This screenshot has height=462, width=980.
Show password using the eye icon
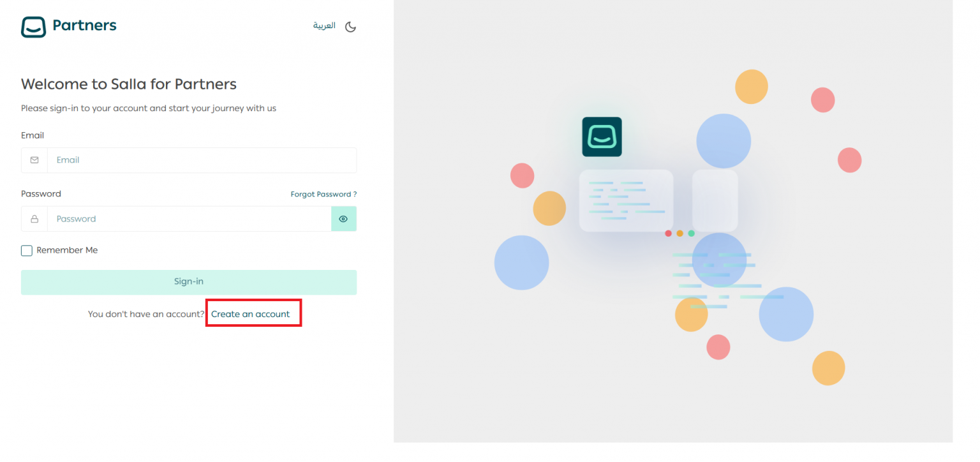click(343, 219)
